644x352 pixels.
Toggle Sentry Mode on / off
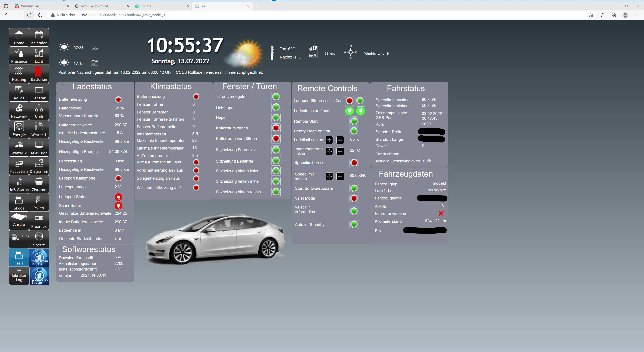point(354,131)
